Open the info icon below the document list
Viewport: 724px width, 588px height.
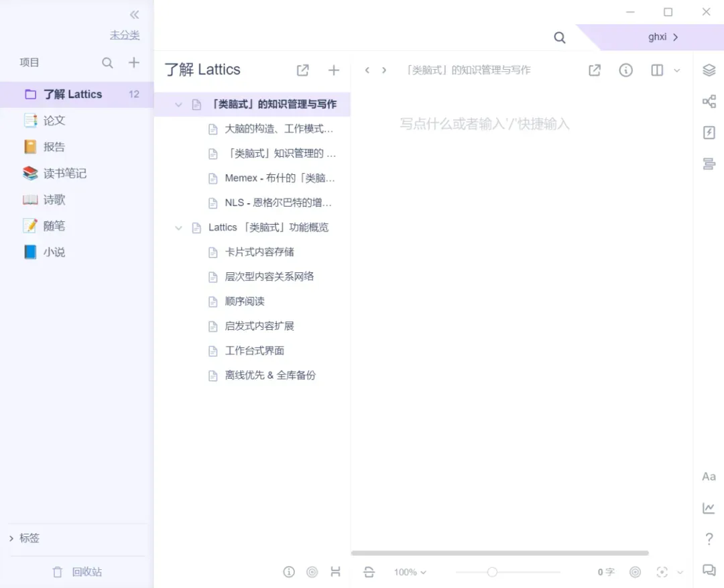tap(289, 572)
